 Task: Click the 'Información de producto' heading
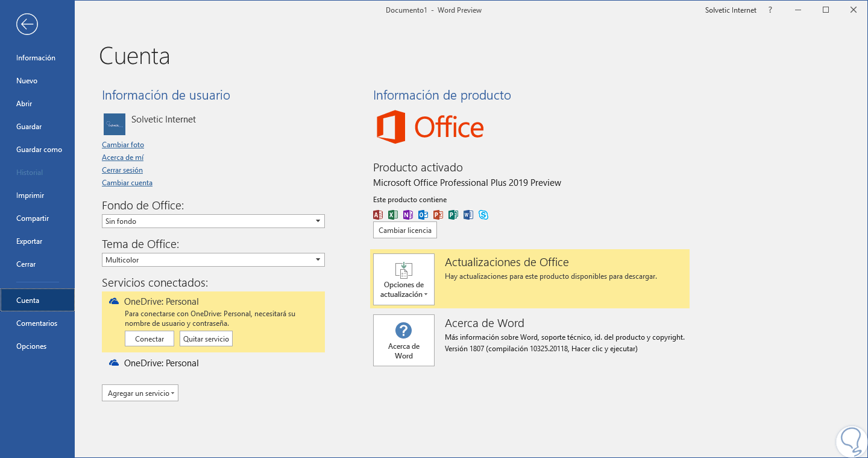coord(442,95)
